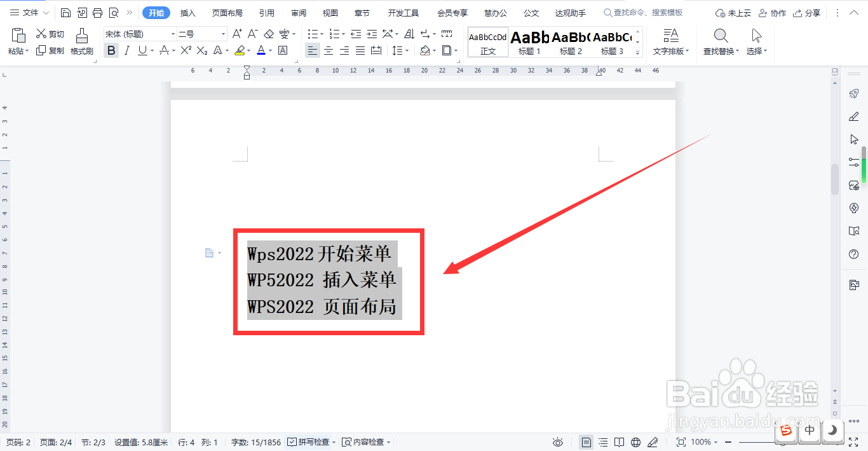The width and height of the screenshot is (868, 451).
Task: Click yellow text highlight color
Action: [x=240, y=50]
